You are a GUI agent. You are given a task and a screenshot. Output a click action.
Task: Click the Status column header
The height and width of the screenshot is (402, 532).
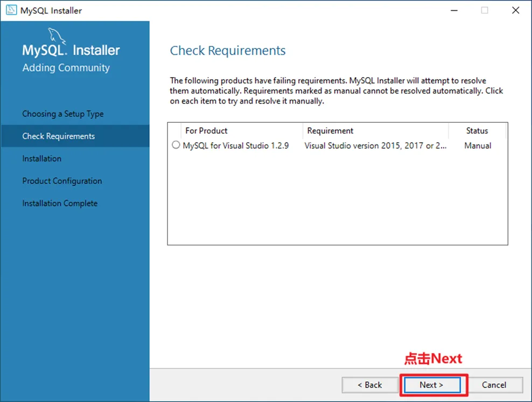(477, 131)
